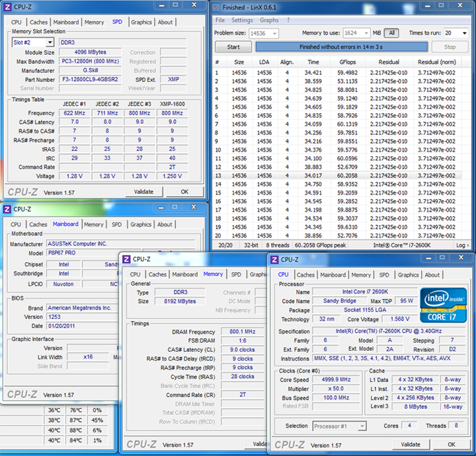Click the CPU-Z icon in CPU window title bar

[275, 259]
